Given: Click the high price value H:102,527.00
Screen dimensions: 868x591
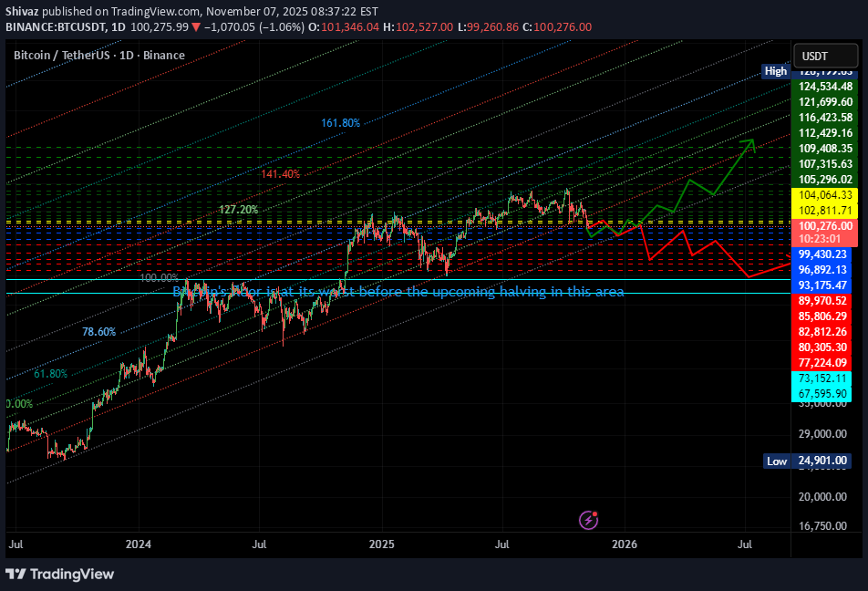Looking at the screenshot, I should 418,27.
